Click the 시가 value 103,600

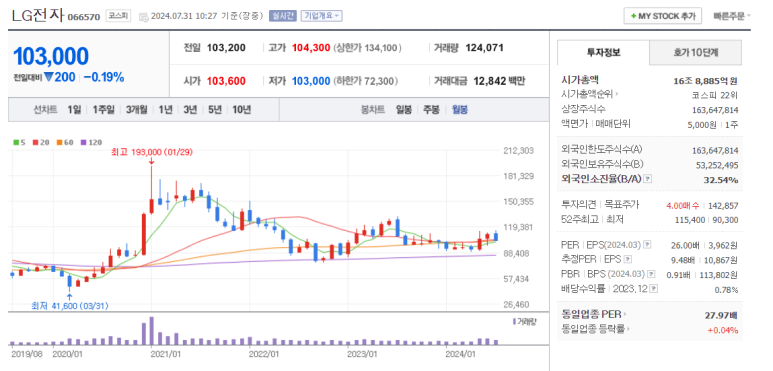pos(226,81)
